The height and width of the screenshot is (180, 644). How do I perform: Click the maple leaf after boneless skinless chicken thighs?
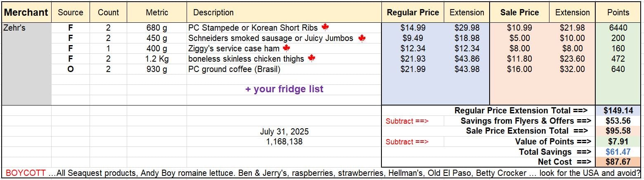coord(311,59)
